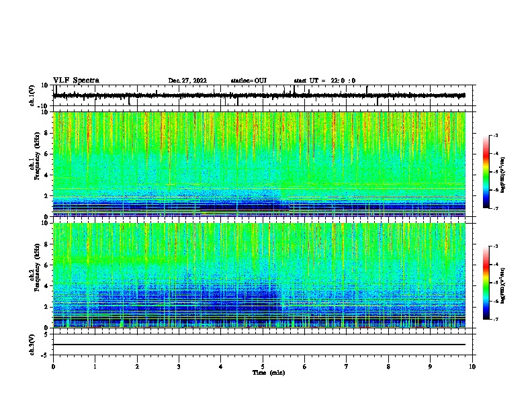This screenshot has height=411, width=532.
Task: Click the "4" tick on the time axis
Action: coord(221,367)
